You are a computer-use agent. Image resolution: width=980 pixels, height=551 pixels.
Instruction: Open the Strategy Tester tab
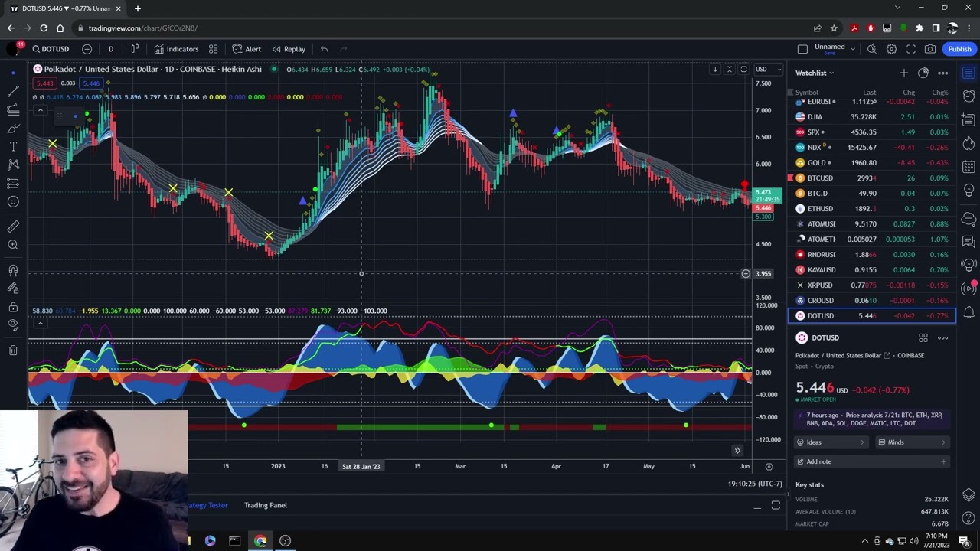[207, 505]
